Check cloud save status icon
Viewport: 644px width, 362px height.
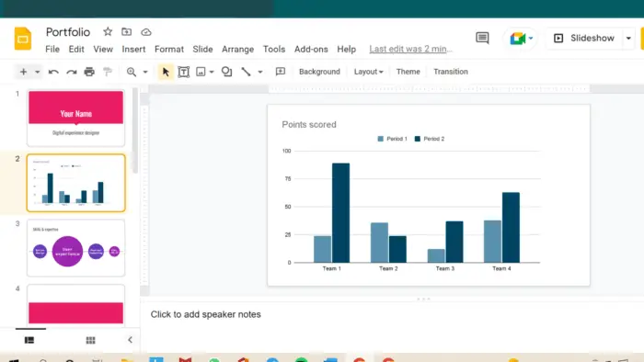[145, 32]
